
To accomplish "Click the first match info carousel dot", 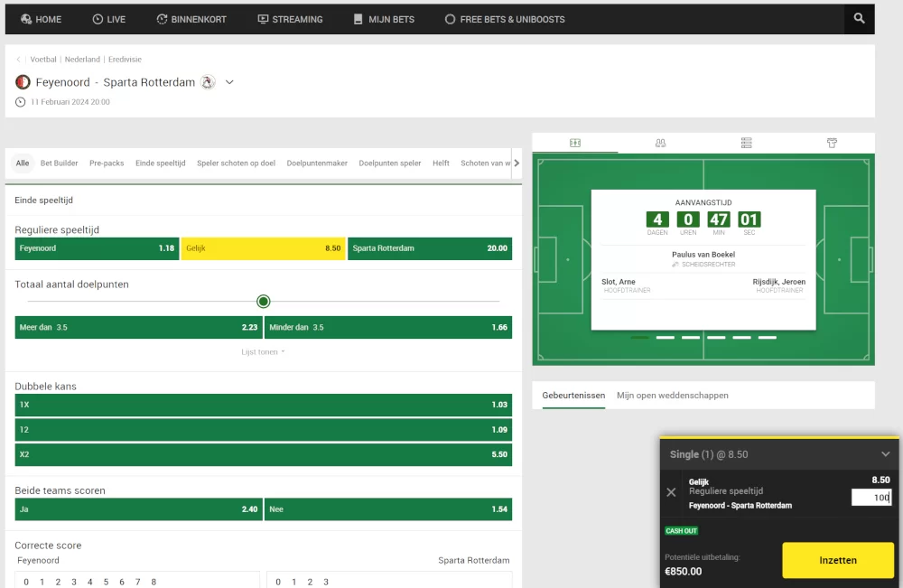I will [x=639, y=338].
